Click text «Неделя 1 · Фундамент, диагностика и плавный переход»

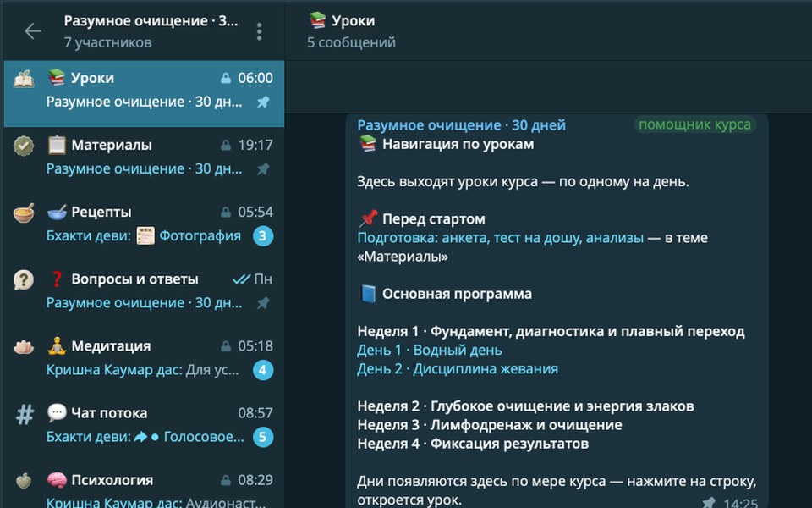click(551, 332)
